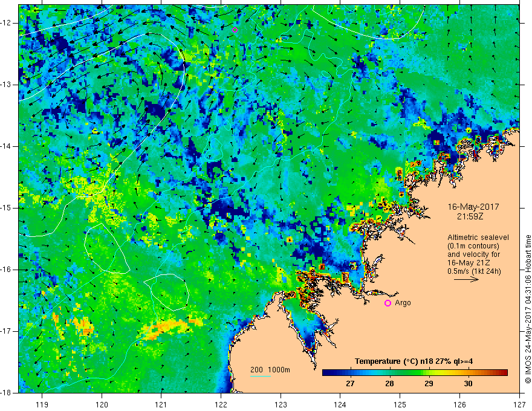Click the '21:59Z' time text
The image size is (532, 411).
470,216
